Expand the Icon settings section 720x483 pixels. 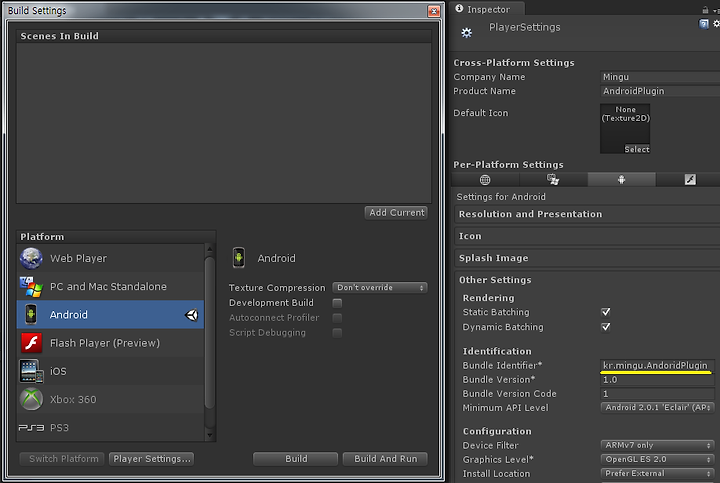pyautogui.click(x=587, y=236)
